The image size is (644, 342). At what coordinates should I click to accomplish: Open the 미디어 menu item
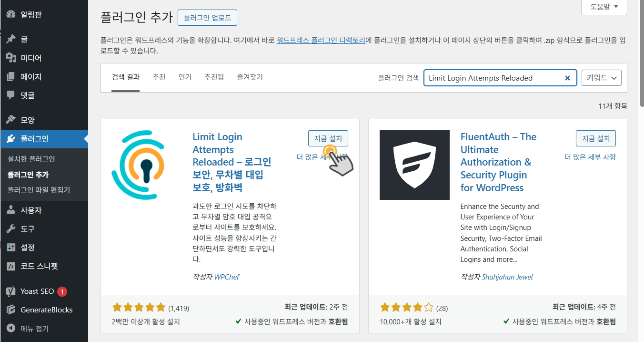(44, 58)
